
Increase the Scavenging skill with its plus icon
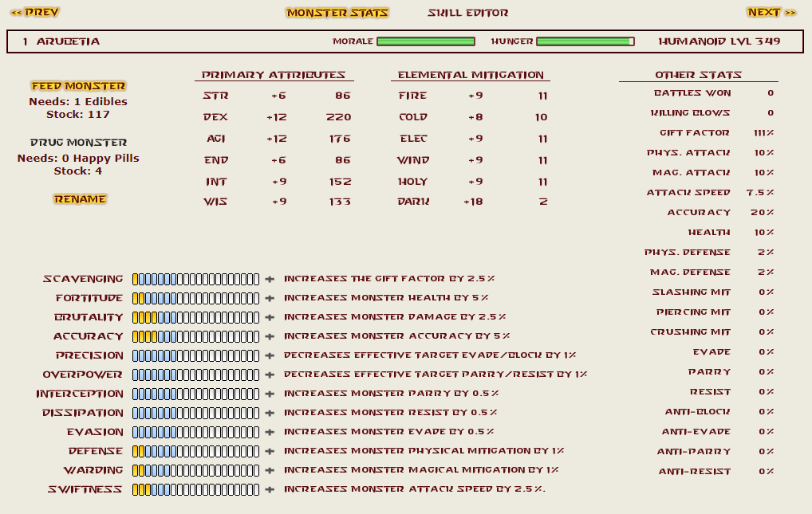270,279
